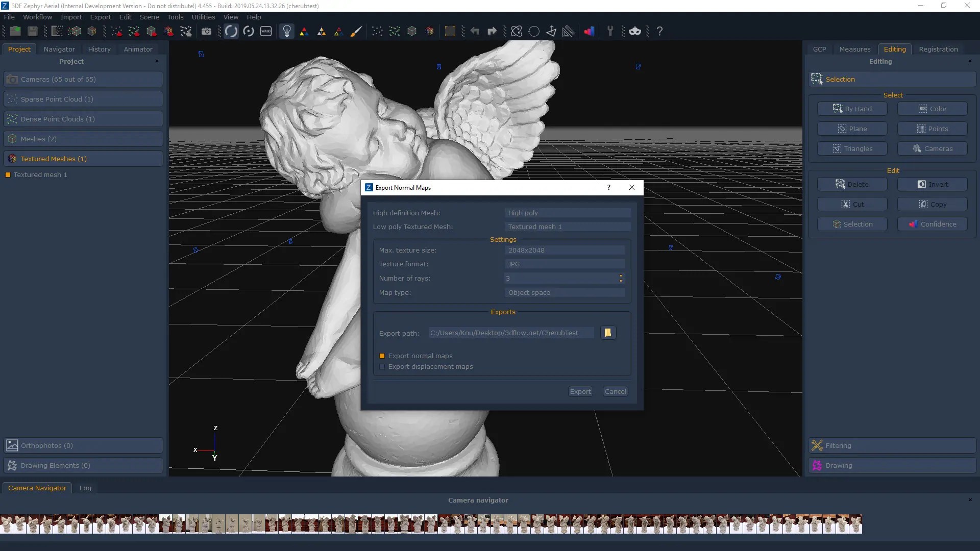980x551 pixels.
Task: Click the Export button in dialog
Action: pyautogui.click(x=580, y=392)
